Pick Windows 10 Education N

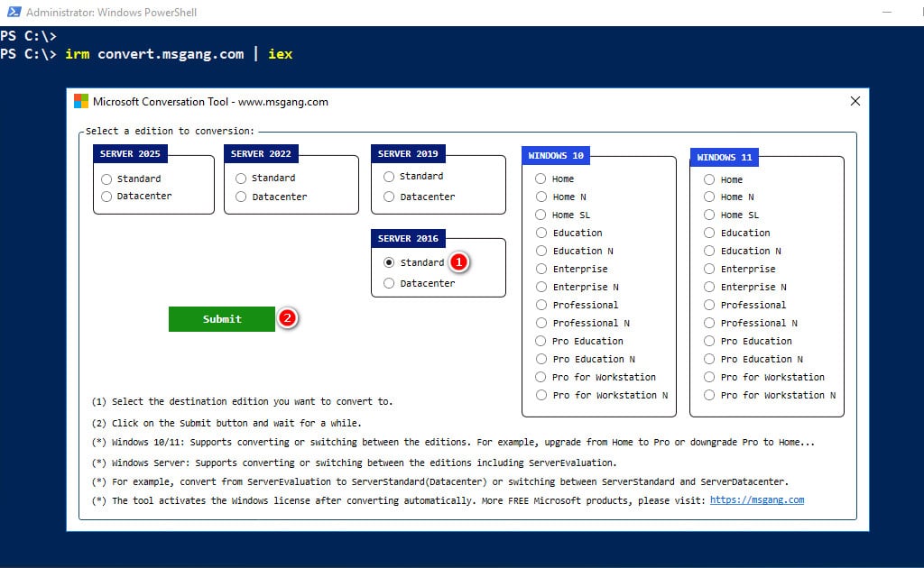click(541, 251)
